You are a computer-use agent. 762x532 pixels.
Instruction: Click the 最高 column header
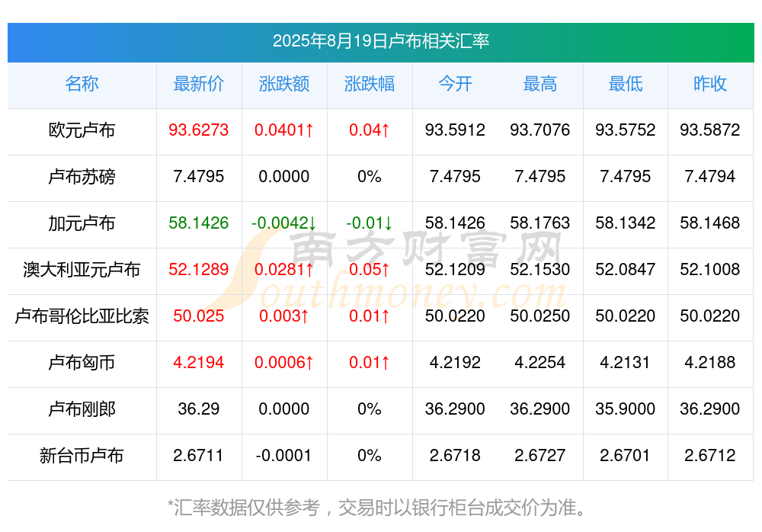pos(540,84)
